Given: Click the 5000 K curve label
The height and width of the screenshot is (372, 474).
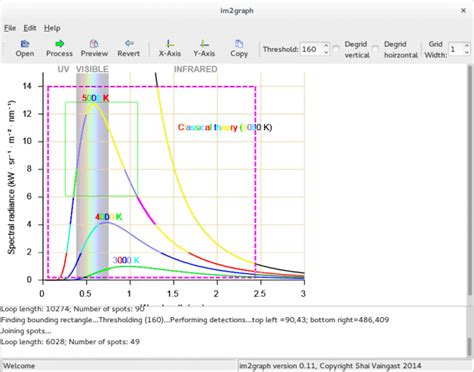Looking at the screenshot, I should click(95, 98).
